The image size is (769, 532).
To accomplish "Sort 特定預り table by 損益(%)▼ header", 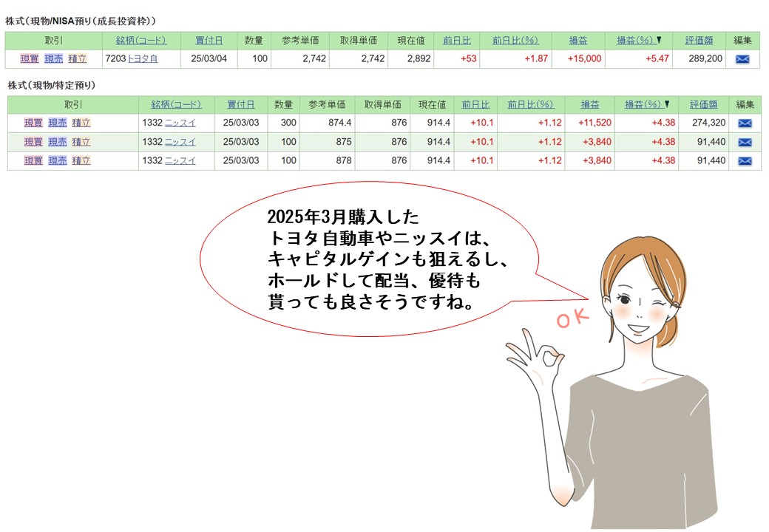I will point(647,104).
